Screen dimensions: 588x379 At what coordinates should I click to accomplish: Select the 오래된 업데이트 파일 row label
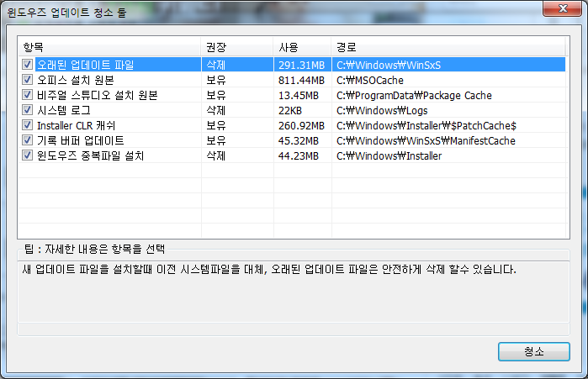(x=86, y=65)
